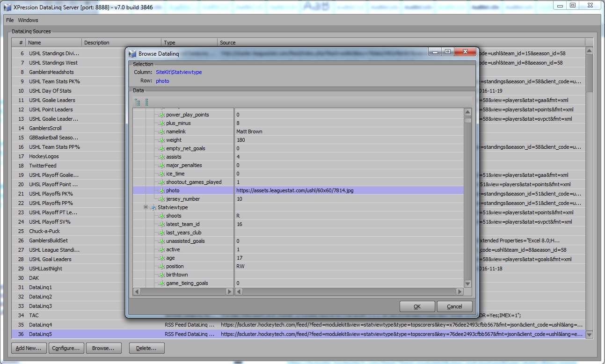Click the green field icon beside power_play_points
Viewport: 605px width, 364px height.
click(162, 115)
